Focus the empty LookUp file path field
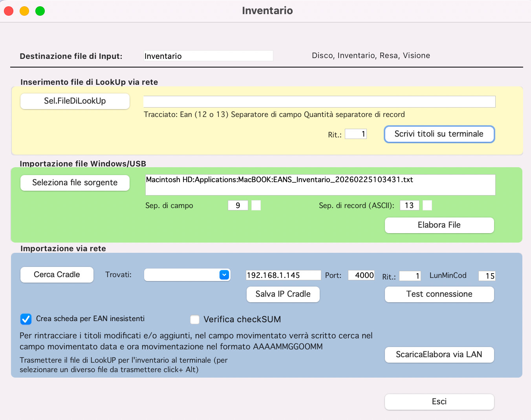The image size is (531, 420). [319, 102]
